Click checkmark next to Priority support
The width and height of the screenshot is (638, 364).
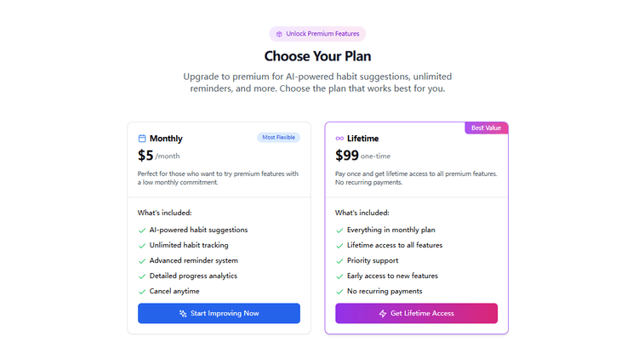click(x=339, y=261)
